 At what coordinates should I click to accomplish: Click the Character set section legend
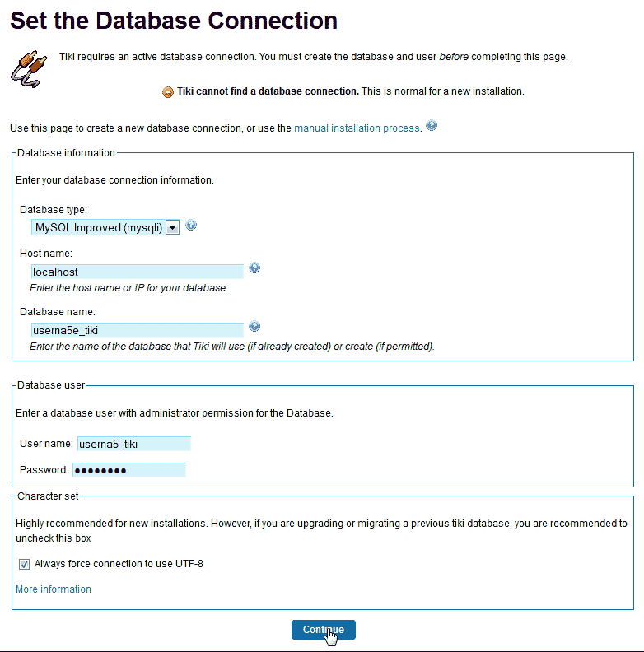click(x=48, y=495)
